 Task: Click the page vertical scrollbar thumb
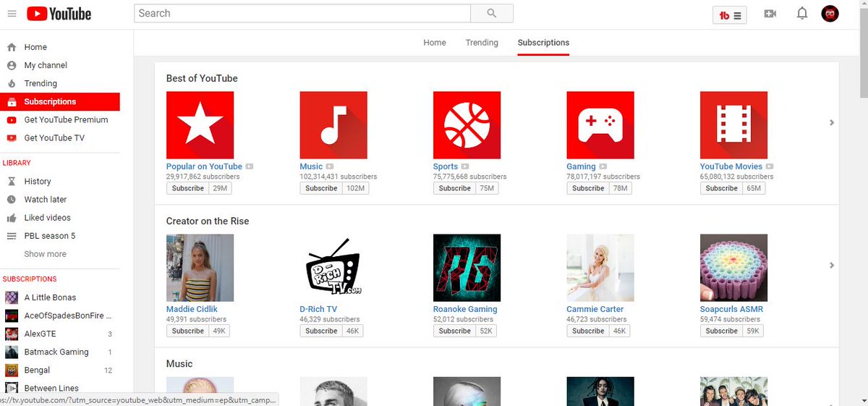point(862,53)
